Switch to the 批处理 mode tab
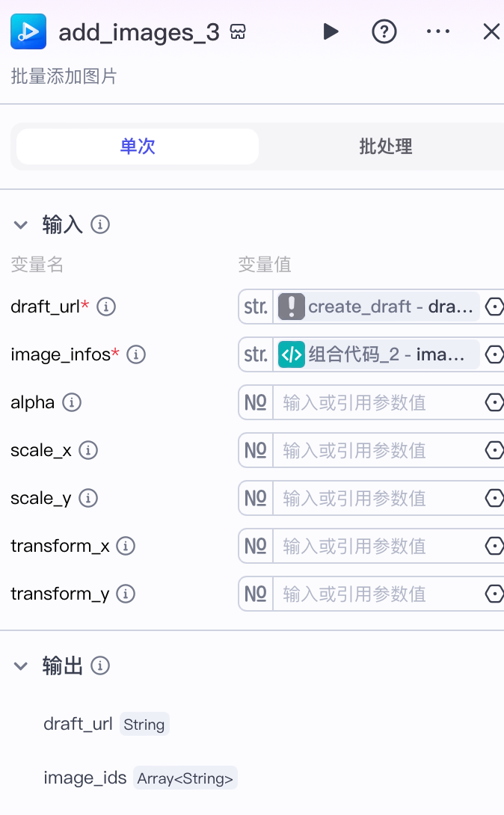 point(386,147)
